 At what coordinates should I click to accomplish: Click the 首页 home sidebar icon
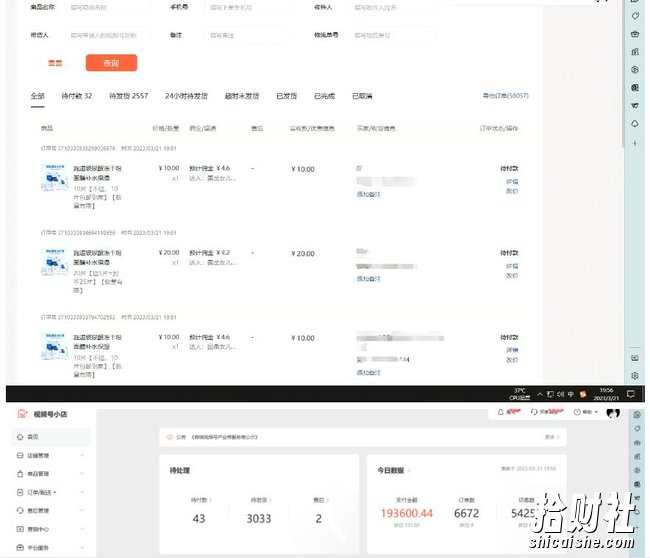[x=20, y=437]
